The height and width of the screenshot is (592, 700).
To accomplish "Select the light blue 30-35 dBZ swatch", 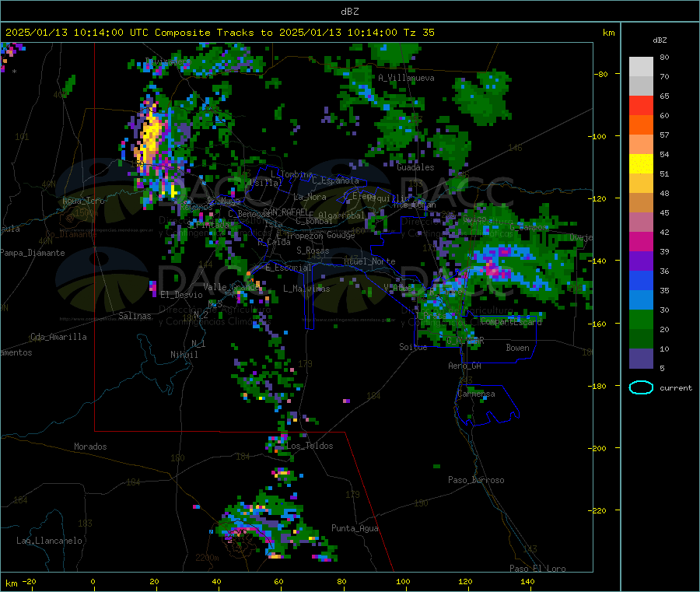I will point(641,300).
